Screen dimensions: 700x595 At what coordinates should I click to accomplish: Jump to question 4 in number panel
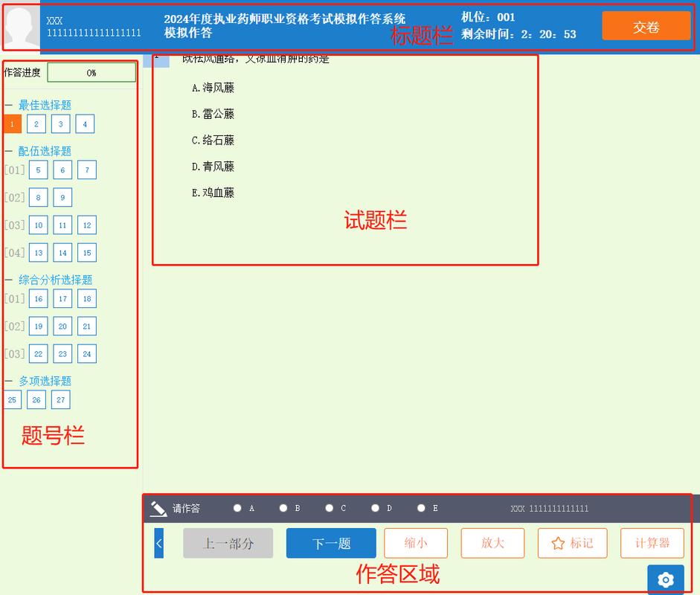[85, 124]
